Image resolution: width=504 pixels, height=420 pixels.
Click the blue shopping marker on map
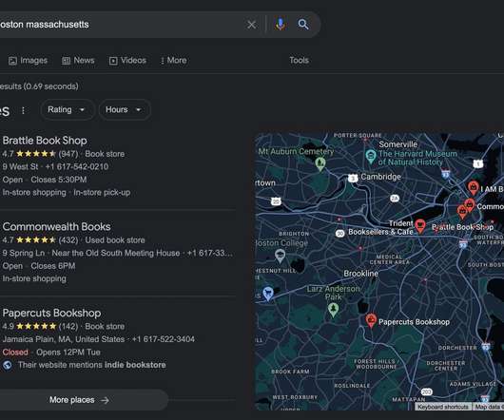(268, 294)
